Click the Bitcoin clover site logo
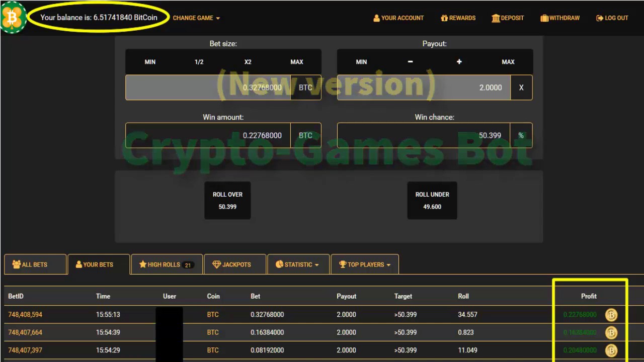 point(13,18)
